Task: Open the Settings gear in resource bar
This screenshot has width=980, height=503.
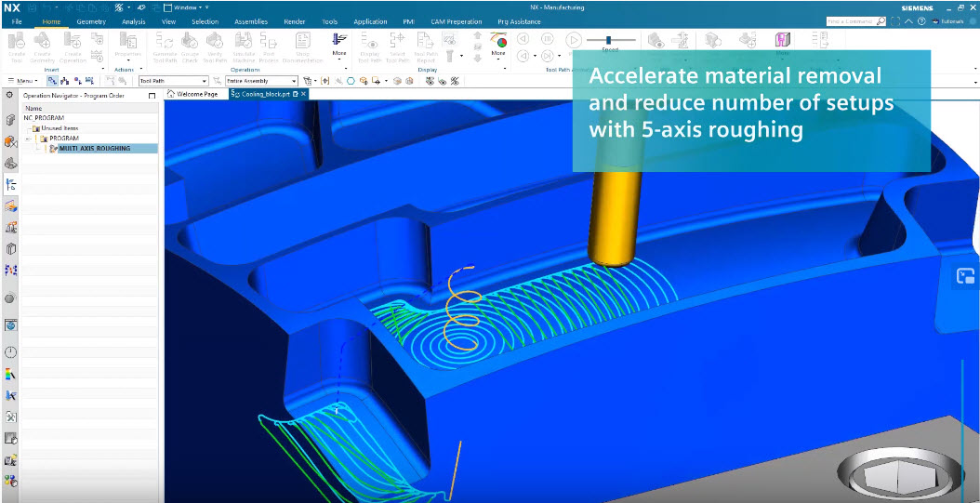Action: point(9,95)
